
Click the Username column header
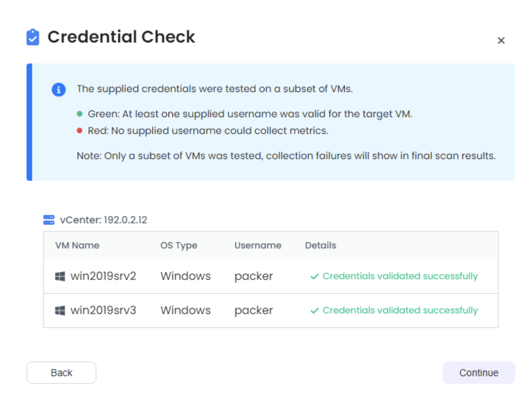pyautogui.click(x=258, y=245)
